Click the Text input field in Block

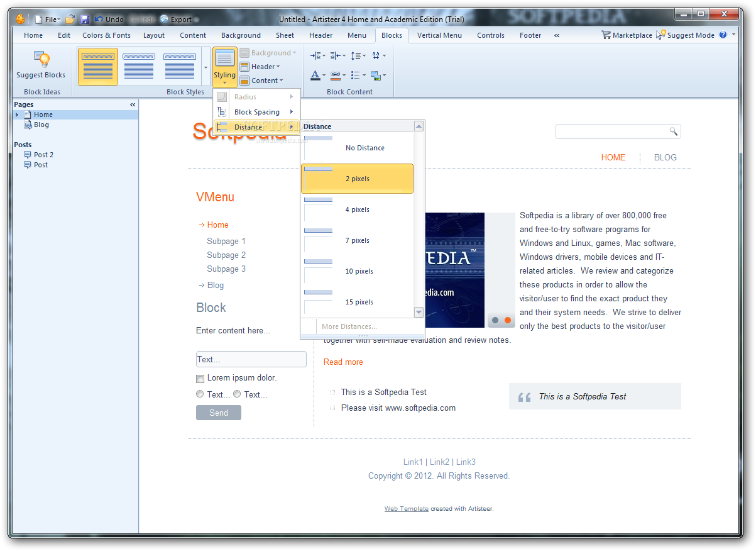click(251, 359)
